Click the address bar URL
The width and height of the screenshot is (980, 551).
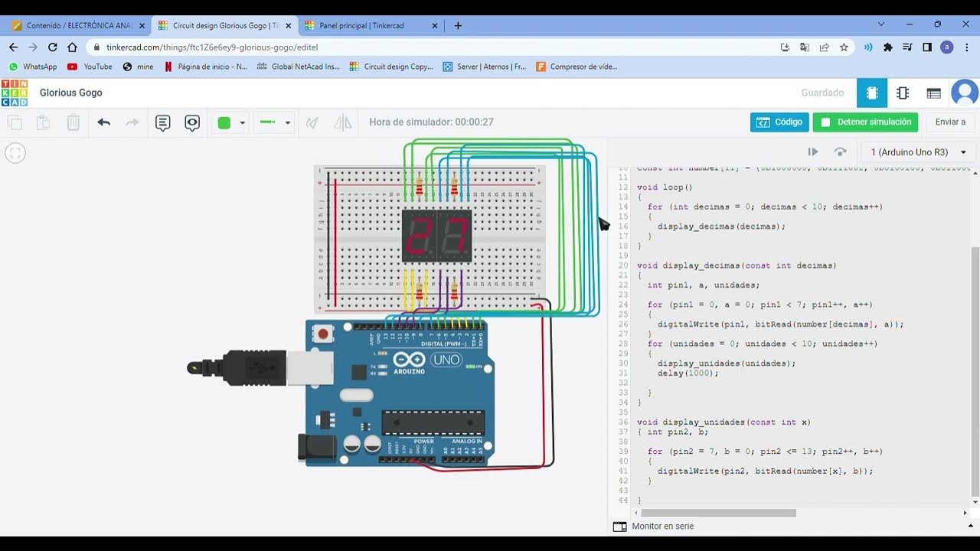tap(212, 47)
